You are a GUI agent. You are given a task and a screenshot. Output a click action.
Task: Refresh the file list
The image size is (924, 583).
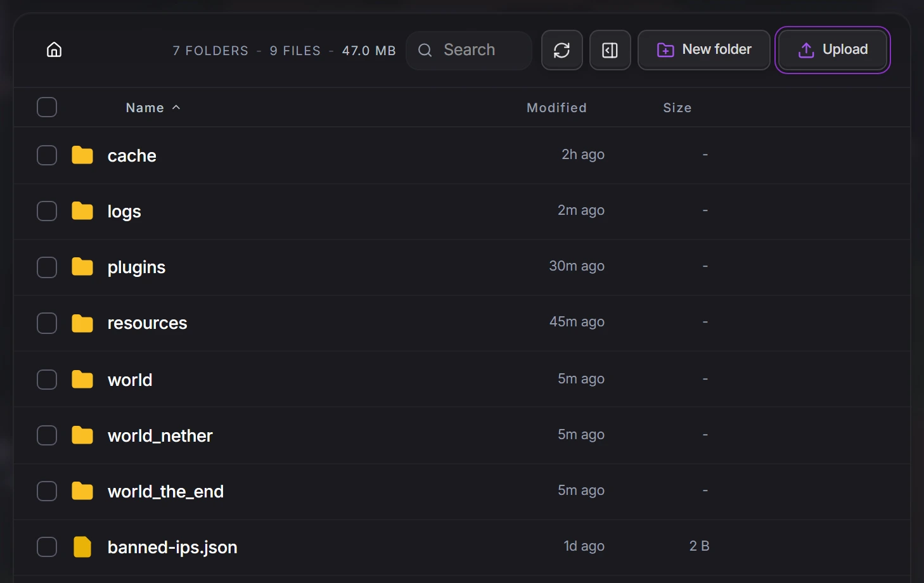tap(562, 50)
